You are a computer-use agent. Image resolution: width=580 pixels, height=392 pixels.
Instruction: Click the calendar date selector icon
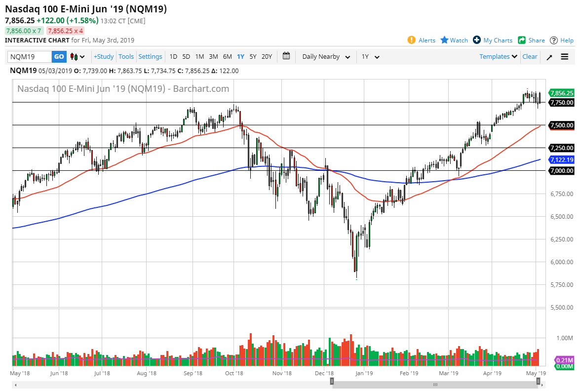[x=286, y=57]
